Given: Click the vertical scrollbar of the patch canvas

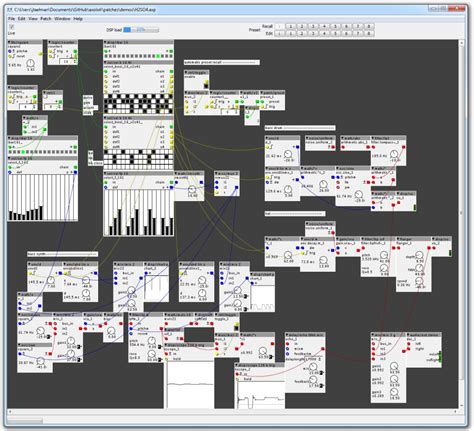Looking at the screenshot, I should tap(461, 224).
